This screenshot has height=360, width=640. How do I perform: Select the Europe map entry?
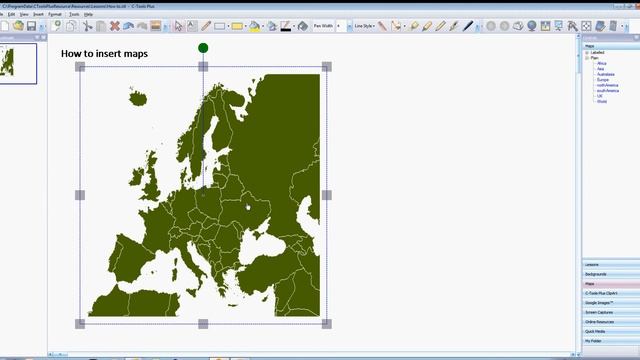603,80
